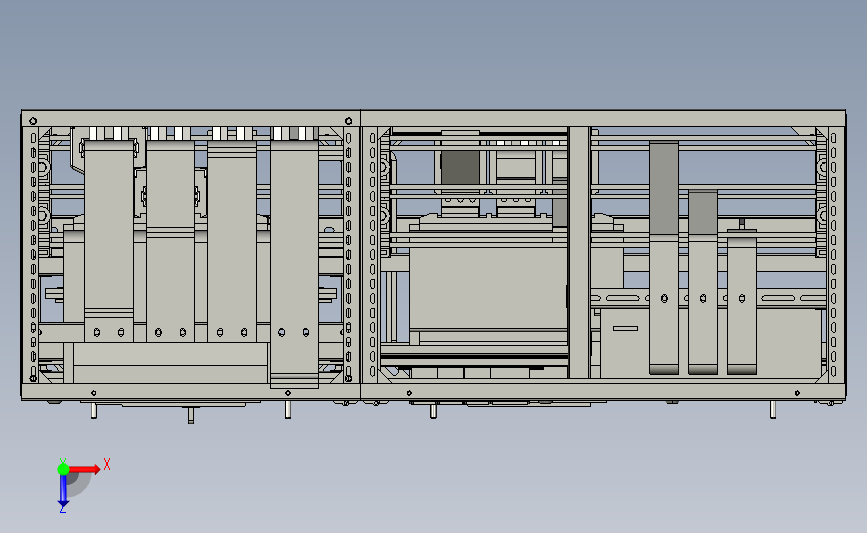Select the wide vertical column in right cabinet

(x=579, y=253)
